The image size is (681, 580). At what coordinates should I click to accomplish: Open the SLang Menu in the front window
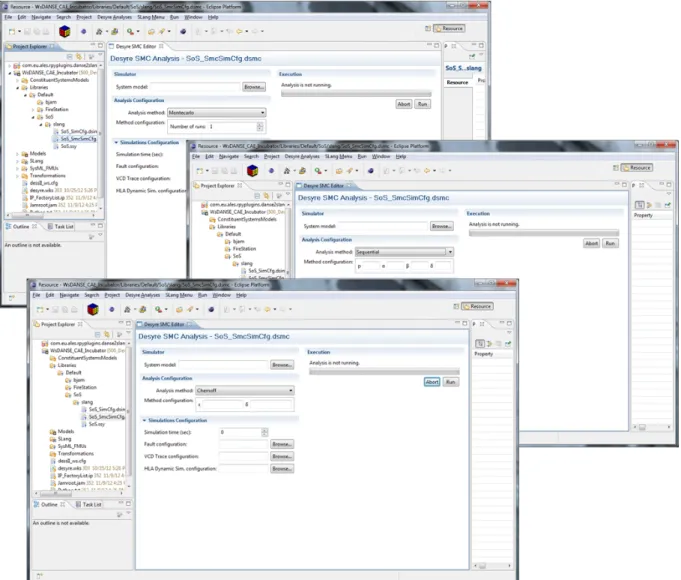click(x=179, y=295)
